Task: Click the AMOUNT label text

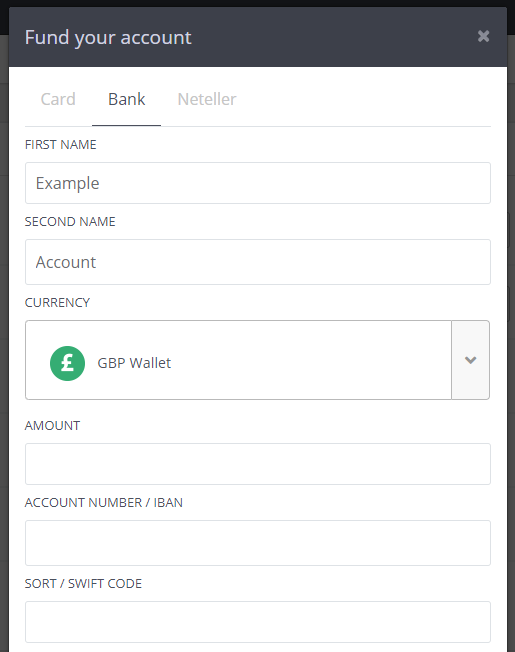Action: click(52, 426)
